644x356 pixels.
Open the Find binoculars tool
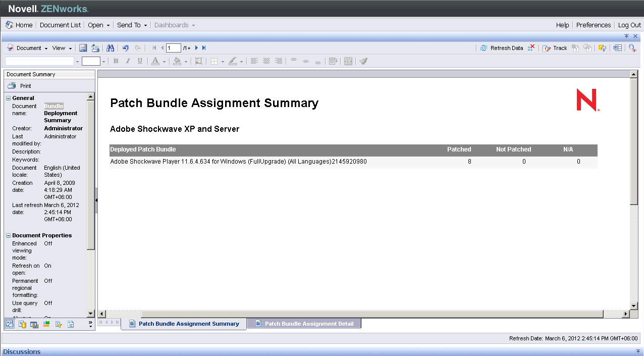(111, 48)
